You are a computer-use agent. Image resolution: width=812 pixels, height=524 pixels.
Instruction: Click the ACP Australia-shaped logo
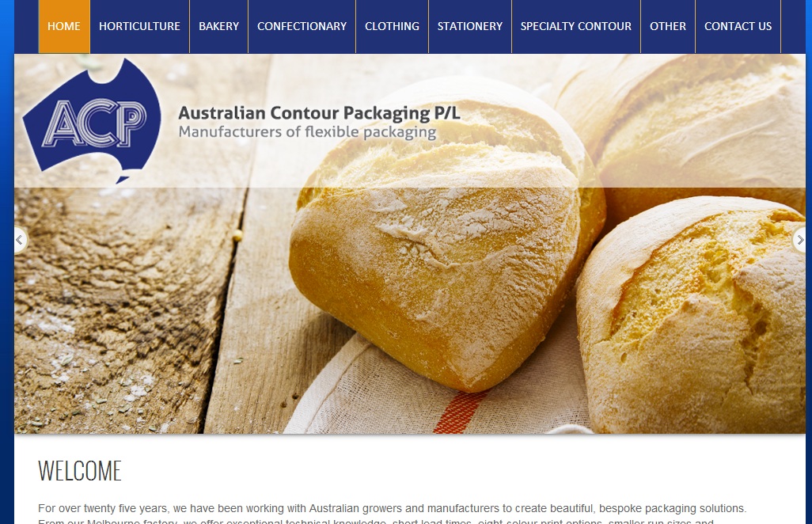coord(92,120)
